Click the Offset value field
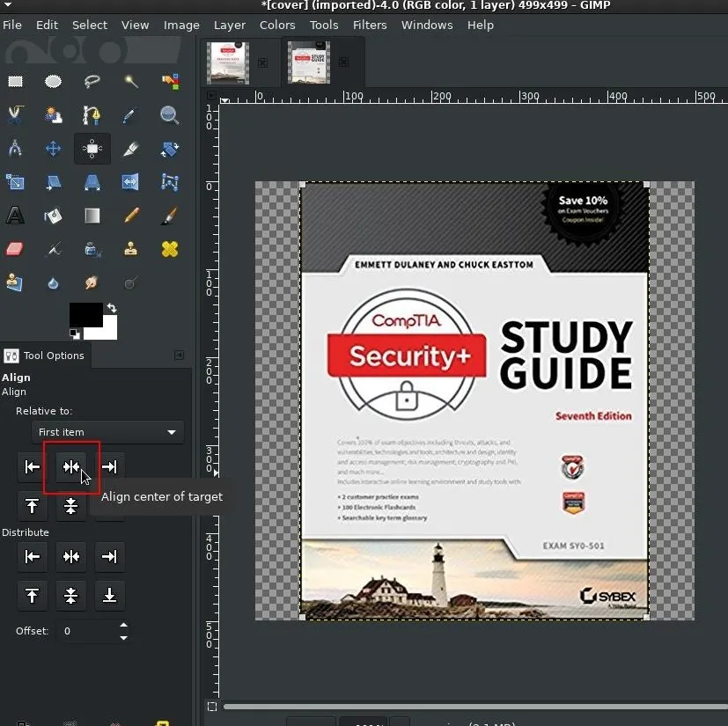This screenshot has width=728, height=726. 87,631
